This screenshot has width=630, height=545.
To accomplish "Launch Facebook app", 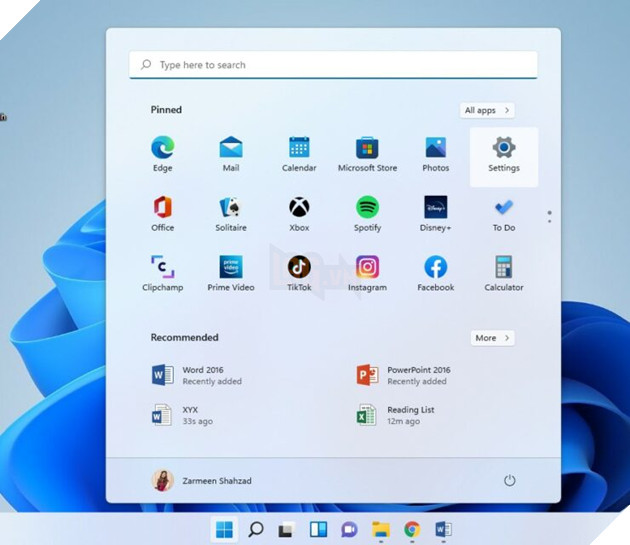I will [436, 273].
